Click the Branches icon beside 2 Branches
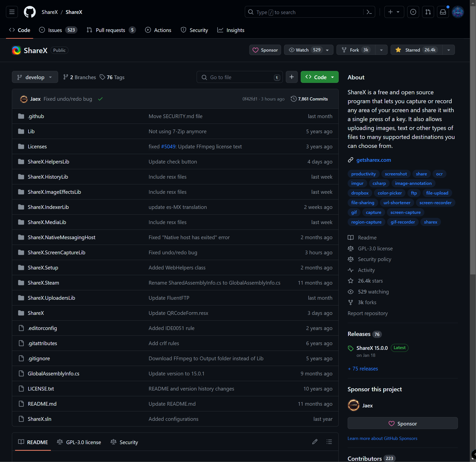This screenshot has height=462, width=476. tap(66, 77)
